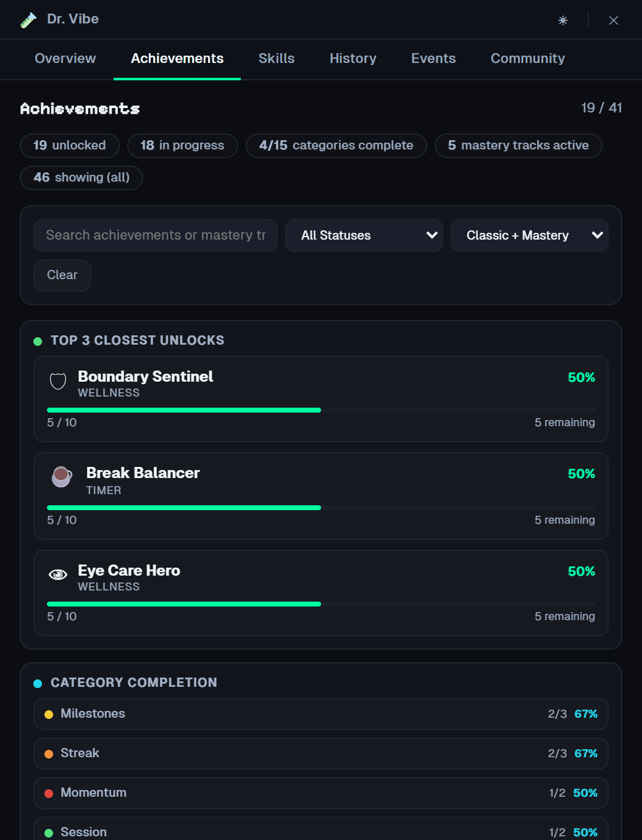This screenshot has height=840, width=642.
Task: Go to the History tab
Action: coord(353,59)
